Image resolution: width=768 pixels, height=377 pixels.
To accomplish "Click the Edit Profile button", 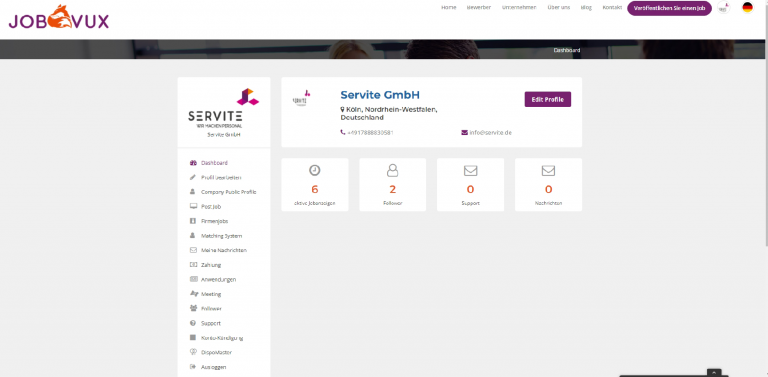I will (x=548, y=99).
